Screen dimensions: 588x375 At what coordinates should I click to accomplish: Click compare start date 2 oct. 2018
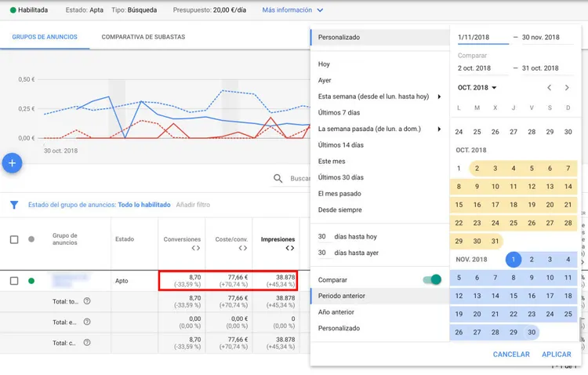483,68
